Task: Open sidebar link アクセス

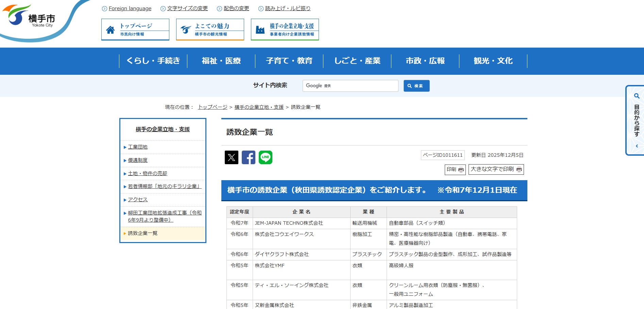Action: point(138,200)
